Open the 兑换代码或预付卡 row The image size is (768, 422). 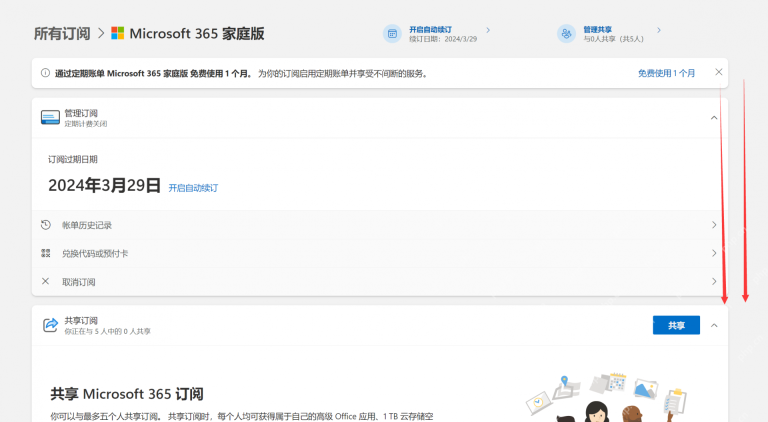pyautogui.click(x=380, y=254)
